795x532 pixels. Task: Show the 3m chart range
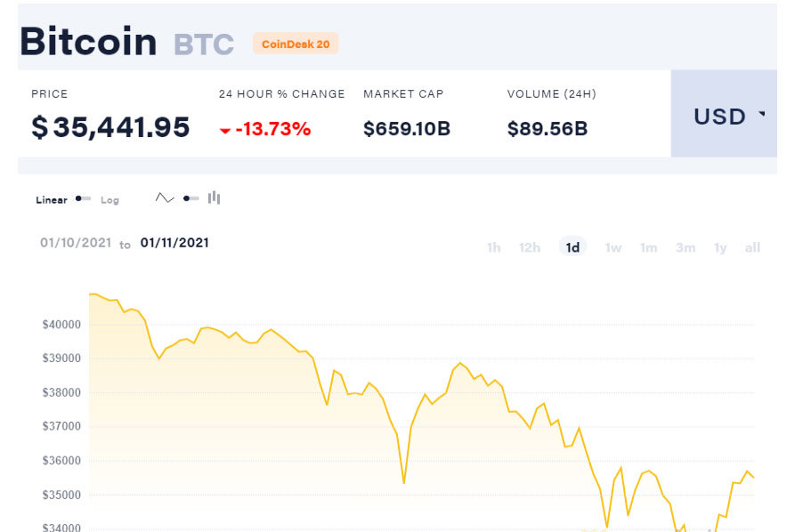click(x=685, y=247)
